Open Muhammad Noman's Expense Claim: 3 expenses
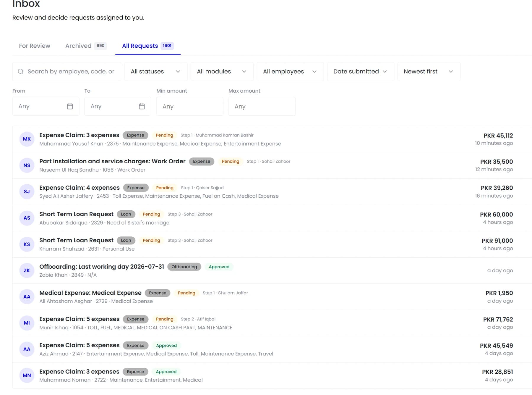 point(79,372)
